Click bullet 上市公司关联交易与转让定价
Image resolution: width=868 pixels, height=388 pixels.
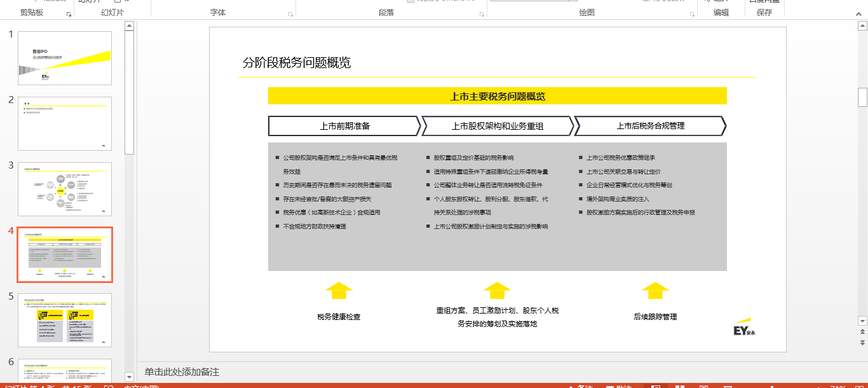(x=623, y=172)
